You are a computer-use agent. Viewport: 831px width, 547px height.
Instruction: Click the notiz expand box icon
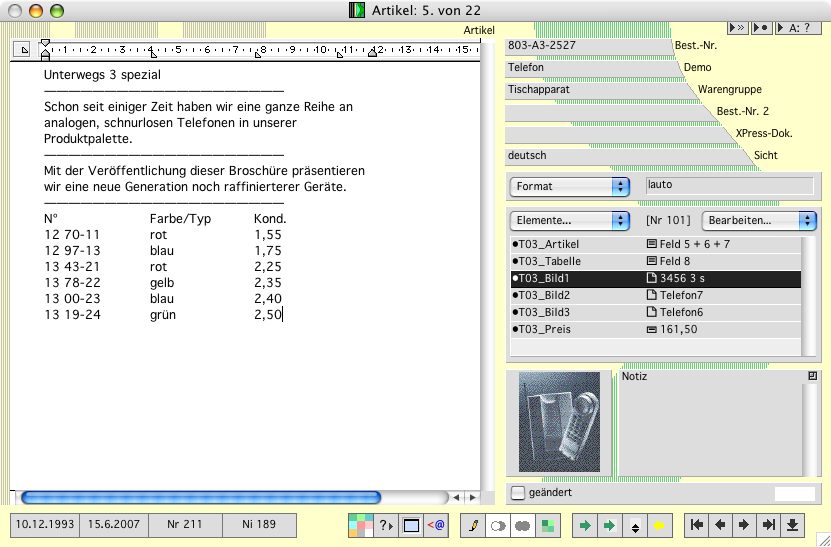click(813, 377)
